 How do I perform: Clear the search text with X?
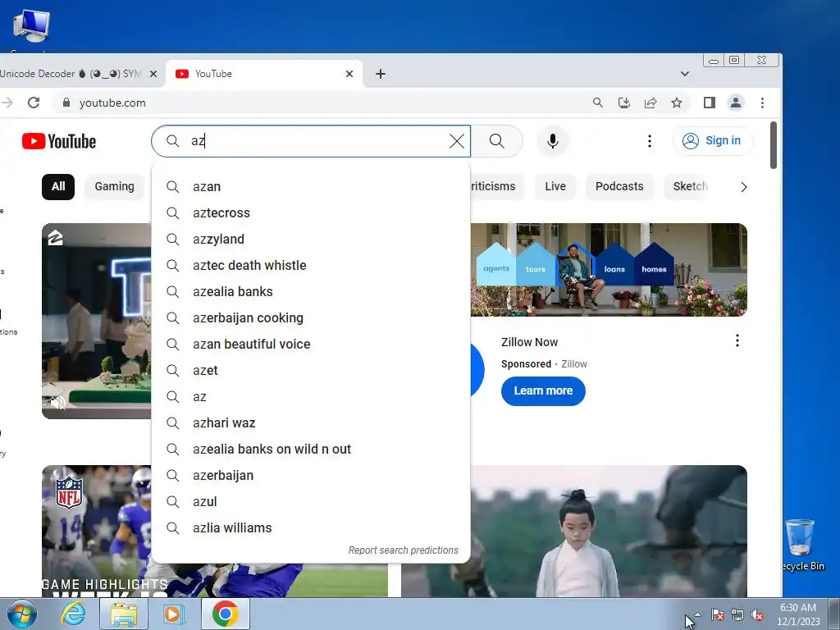click(x=456, y=141)
